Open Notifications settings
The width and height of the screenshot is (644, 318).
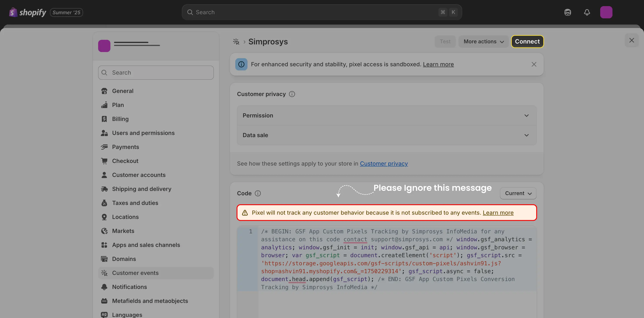tap(156, 287)
